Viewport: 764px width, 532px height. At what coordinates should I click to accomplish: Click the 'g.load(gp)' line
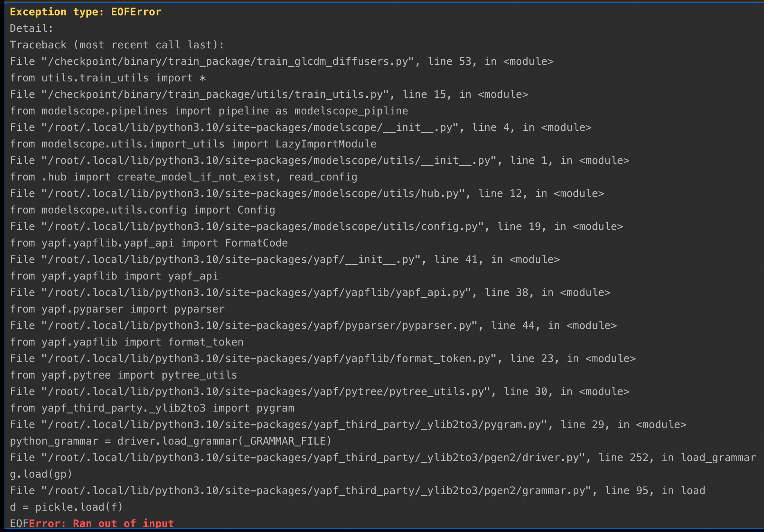[41, 474]
